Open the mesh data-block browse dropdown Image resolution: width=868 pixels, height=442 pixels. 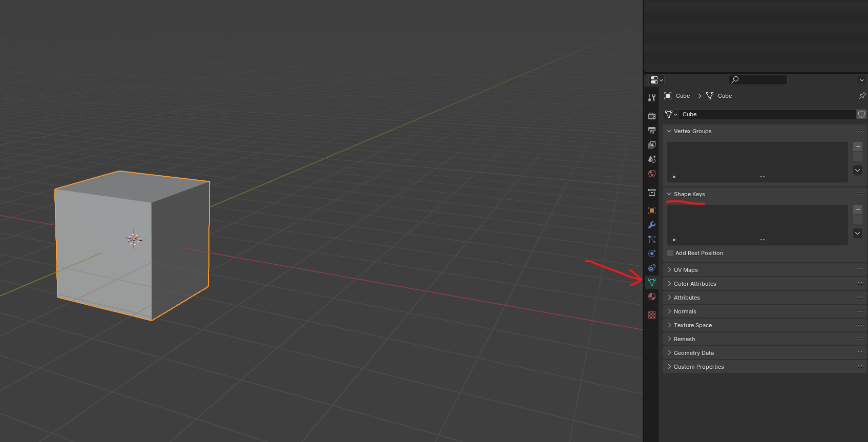tap(671, 114)
